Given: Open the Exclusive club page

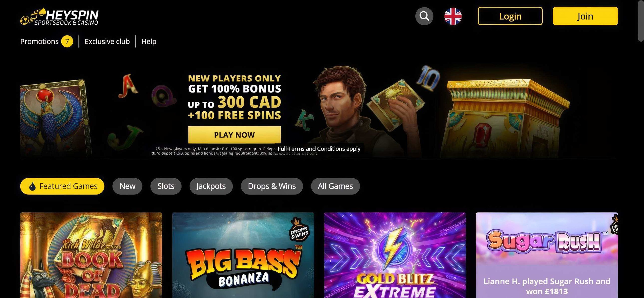Looking at the screenshot, I should [107, 41].
